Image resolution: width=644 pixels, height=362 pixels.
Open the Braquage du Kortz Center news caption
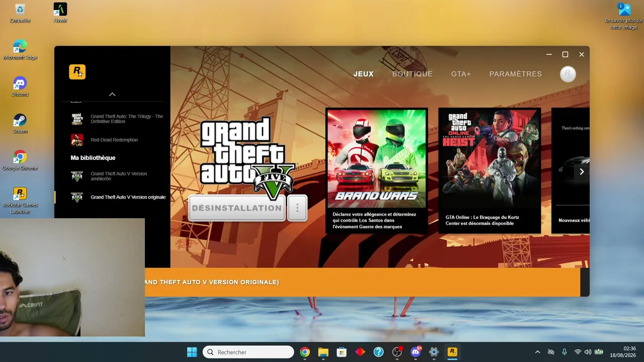pos(482,220)
